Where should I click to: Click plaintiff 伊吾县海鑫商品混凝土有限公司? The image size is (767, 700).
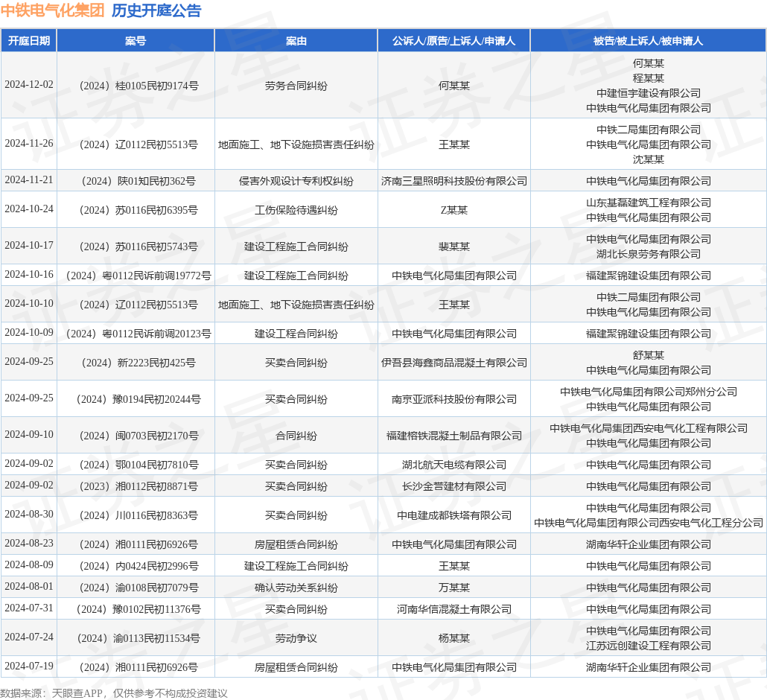pyautogui.click(x=454, y=363)
